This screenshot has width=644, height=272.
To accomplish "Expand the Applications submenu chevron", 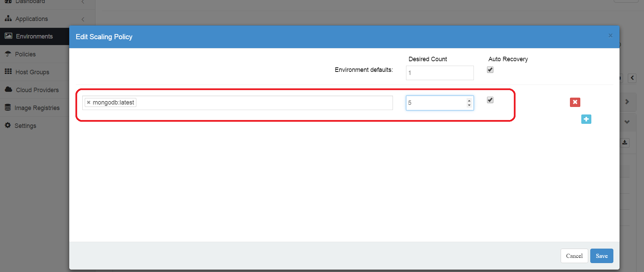I will 83,19.
